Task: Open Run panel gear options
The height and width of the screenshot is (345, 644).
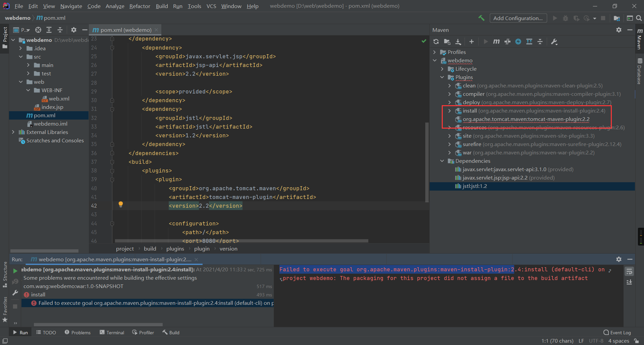Action: coord(619,259)
